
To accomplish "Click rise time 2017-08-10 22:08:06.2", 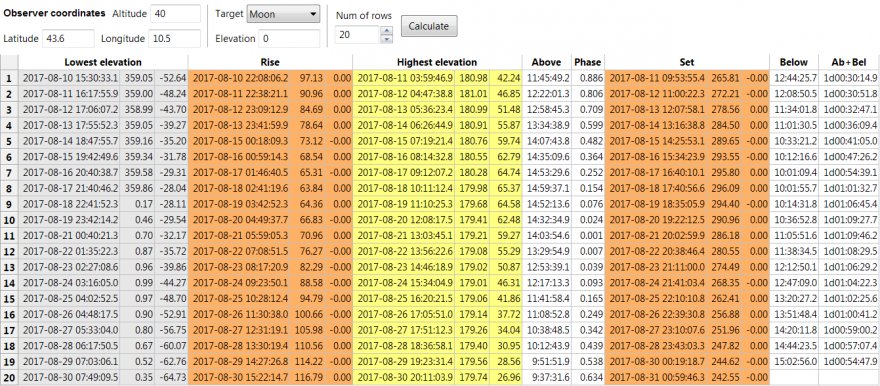I will [x=240, y=78].
